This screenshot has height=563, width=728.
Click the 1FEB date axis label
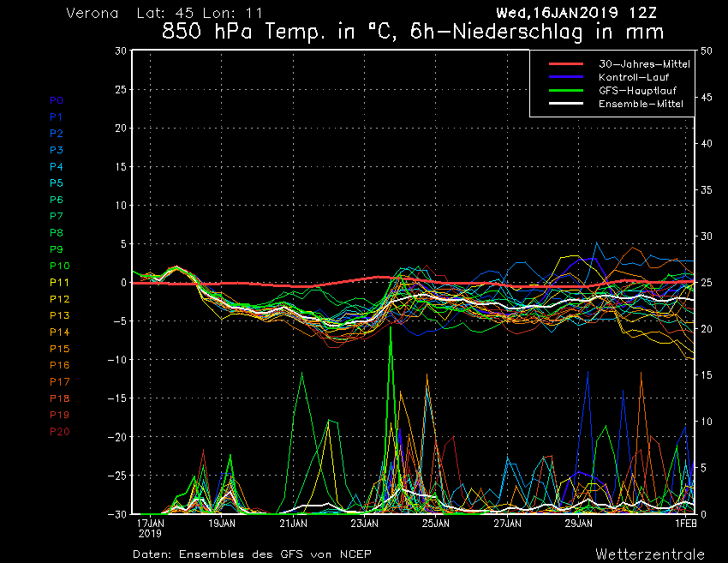(x=685, y=523)
